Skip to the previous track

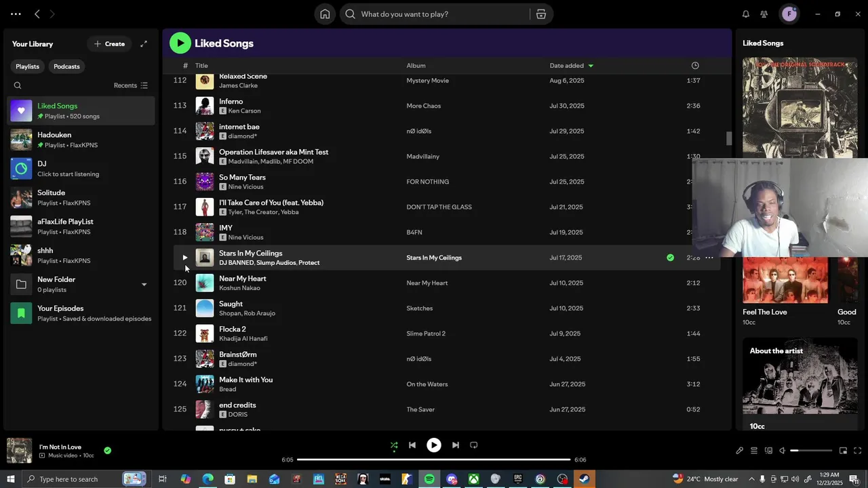[412, 445]
